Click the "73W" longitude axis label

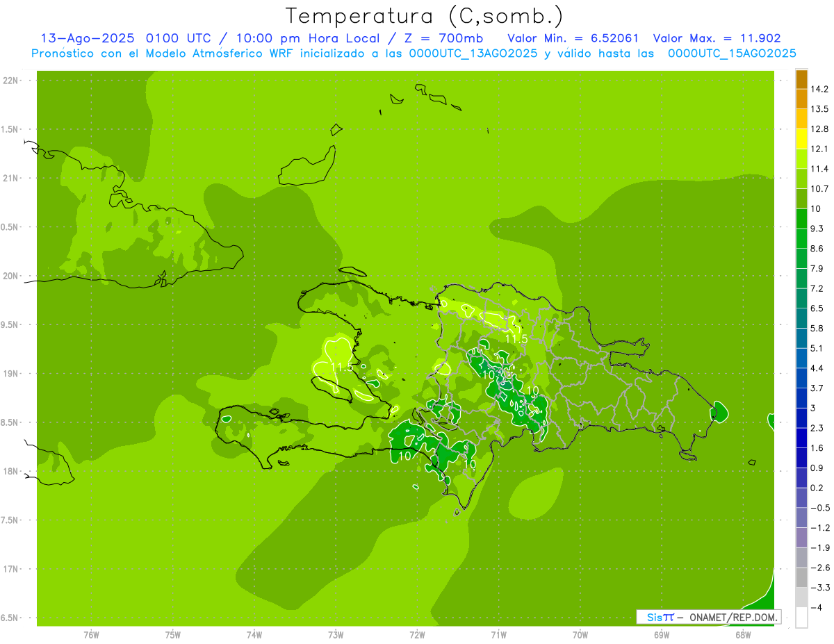pyautogui.click(x=336, y=634)
